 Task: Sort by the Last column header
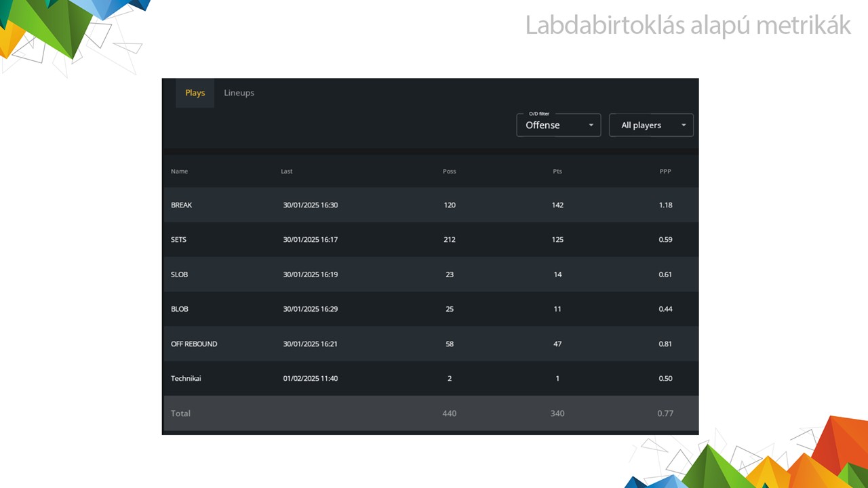click(287, 171)
